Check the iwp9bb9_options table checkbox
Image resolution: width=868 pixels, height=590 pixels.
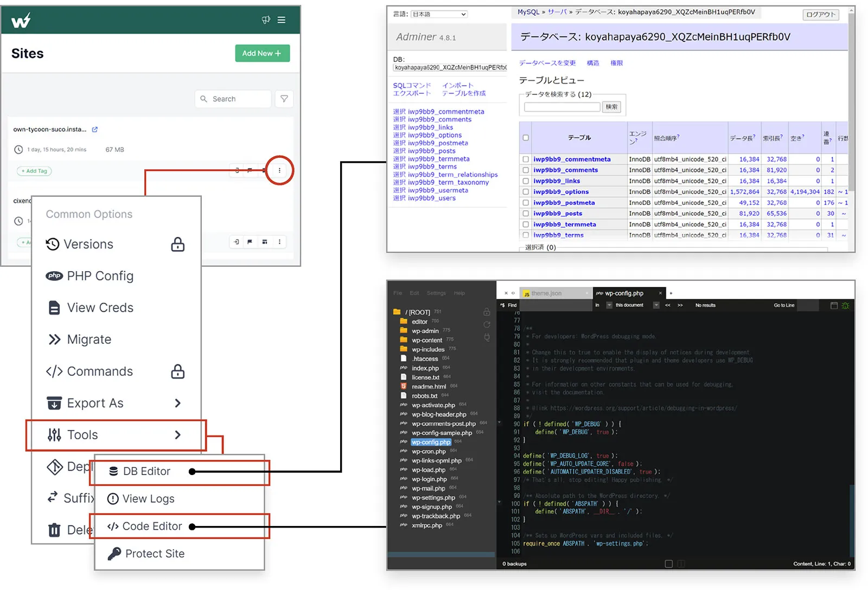(x=525, y=191)
